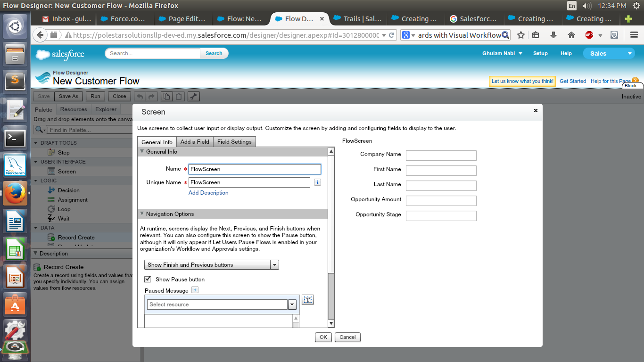The width and height of the screenshot is (644, 362).
Task: Collapse the LOGIC palette group
Action: (36, 181)
